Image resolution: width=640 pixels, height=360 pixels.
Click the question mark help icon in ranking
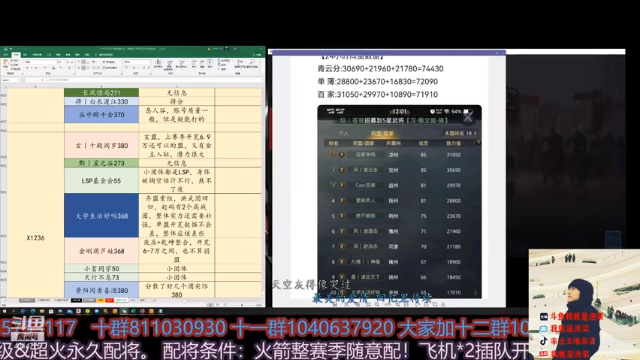coord(478,143)
